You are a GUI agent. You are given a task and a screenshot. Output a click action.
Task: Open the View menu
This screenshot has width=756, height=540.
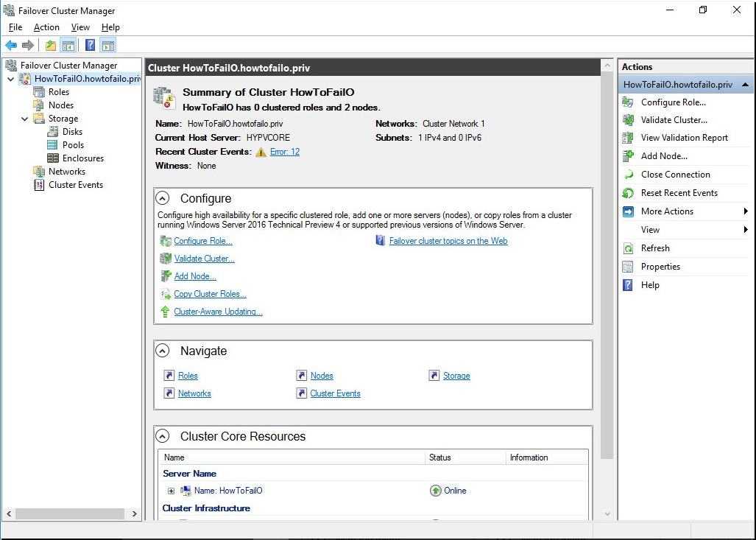tap(80, 27)
